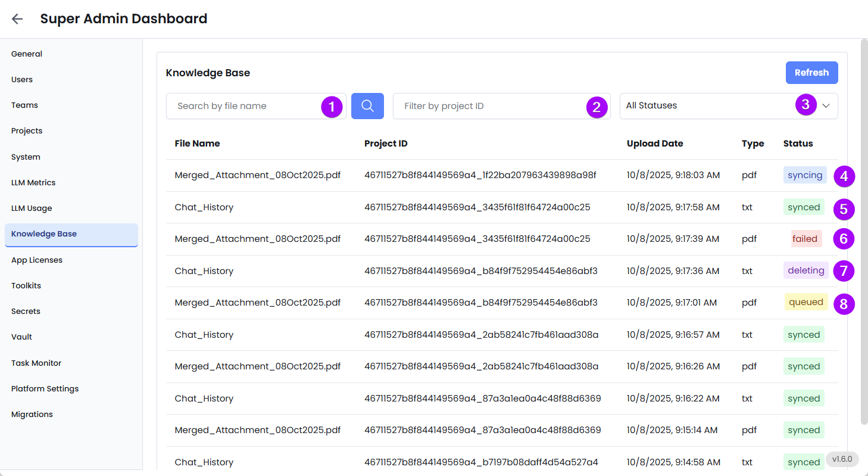
Task: Click the purple number 8 marker
Action: point(844,304)
